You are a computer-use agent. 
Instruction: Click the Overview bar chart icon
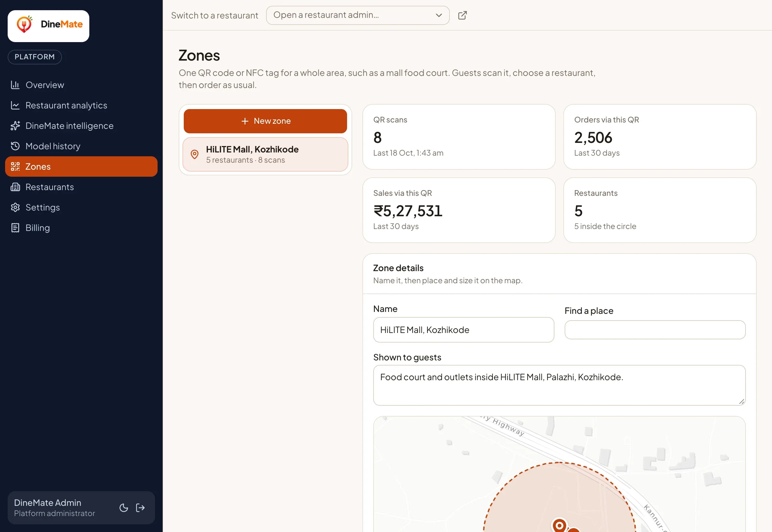(x=15, y=85)
